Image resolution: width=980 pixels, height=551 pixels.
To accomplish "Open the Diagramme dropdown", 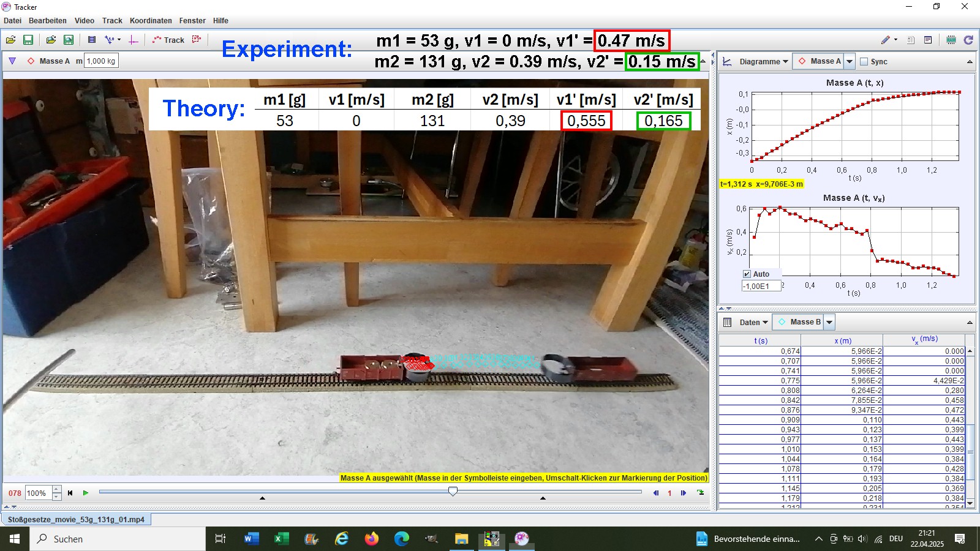I will (x=763, y=61).
